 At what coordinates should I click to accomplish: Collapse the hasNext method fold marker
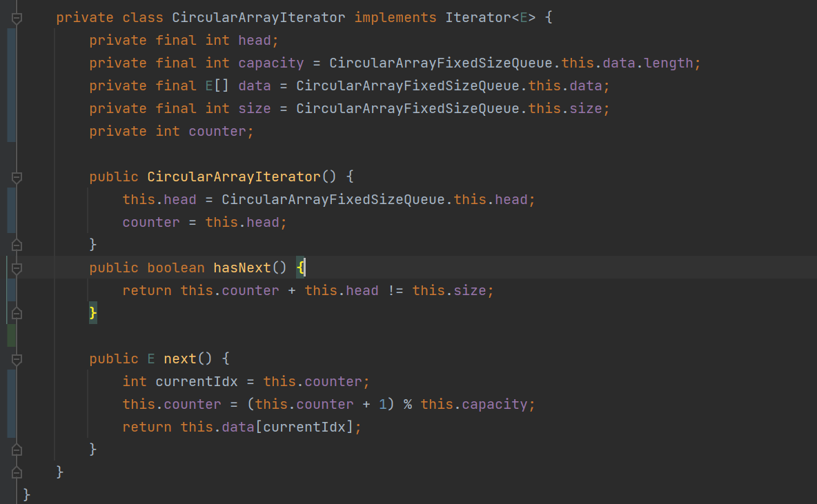tap(17, 268)
